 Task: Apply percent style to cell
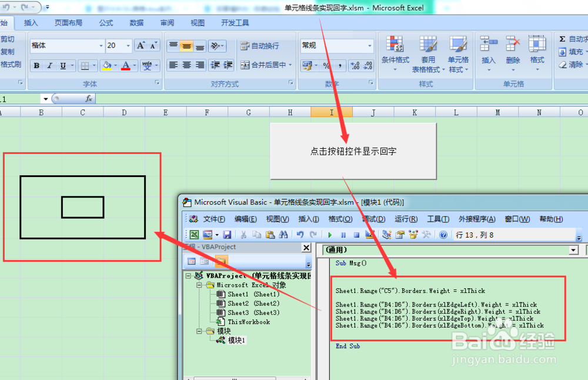[326, 66]
